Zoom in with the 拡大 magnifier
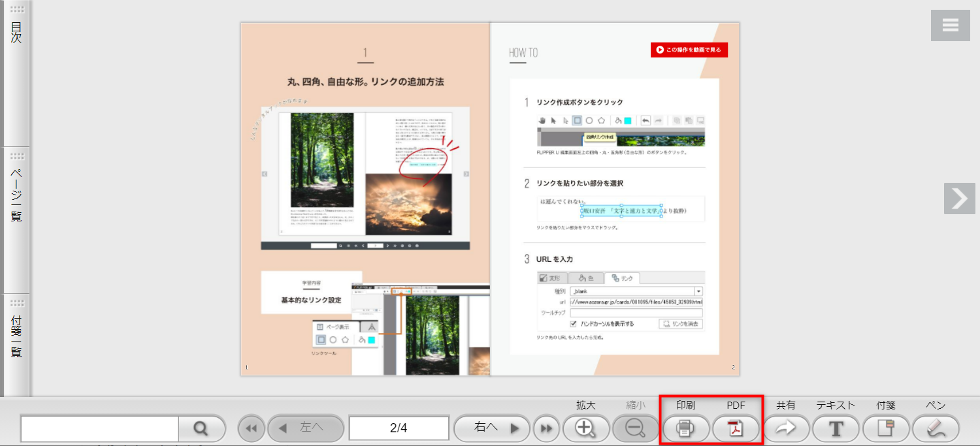 585,428
